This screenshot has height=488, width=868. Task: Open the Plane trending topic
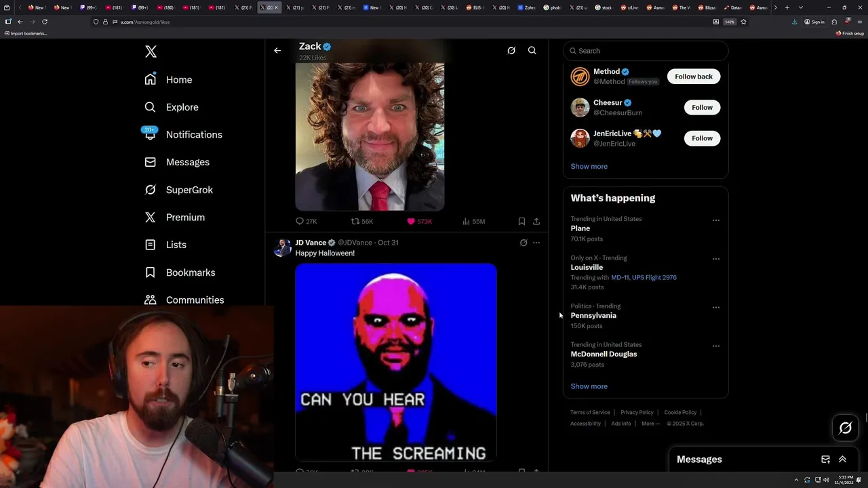tap(580, 228)
